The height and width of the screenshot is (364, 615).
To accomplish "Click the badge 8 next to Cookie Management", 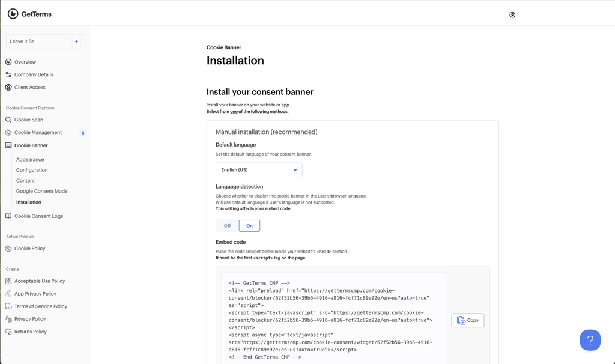I will point(83,133).
